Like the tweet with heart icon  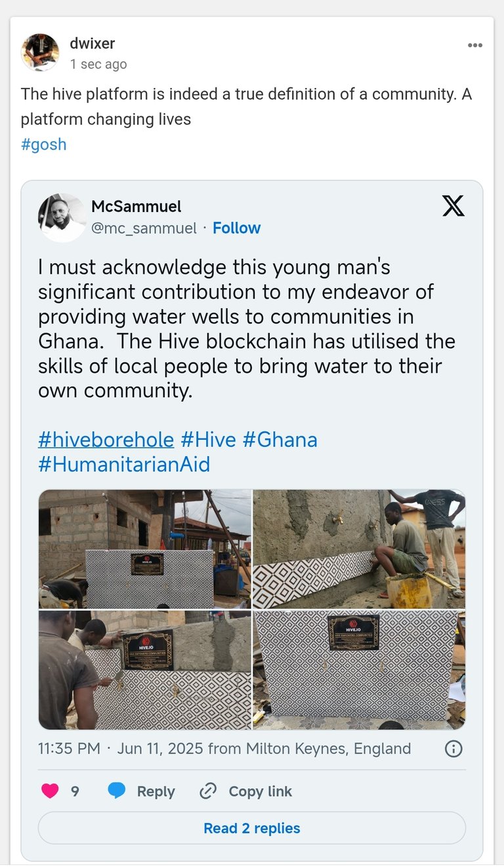pos(51,791)
